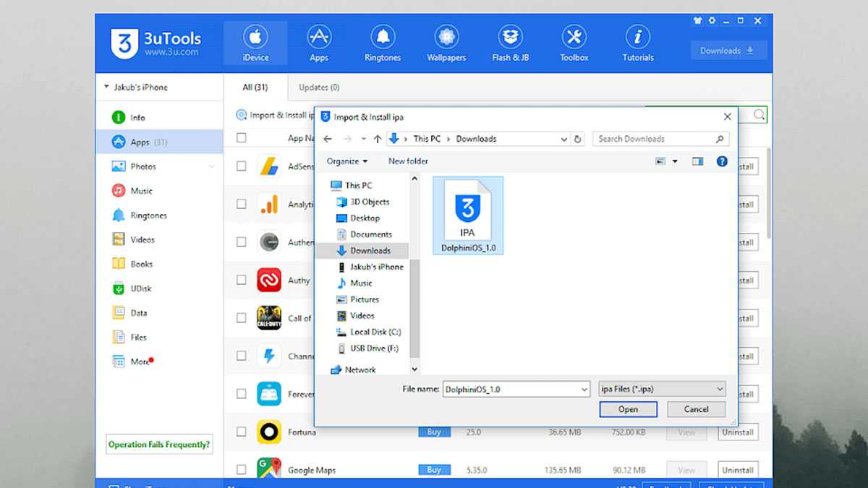868x488 pixels.
Task: Open the ipa Files type dropdown
Action: click(662, 389)
